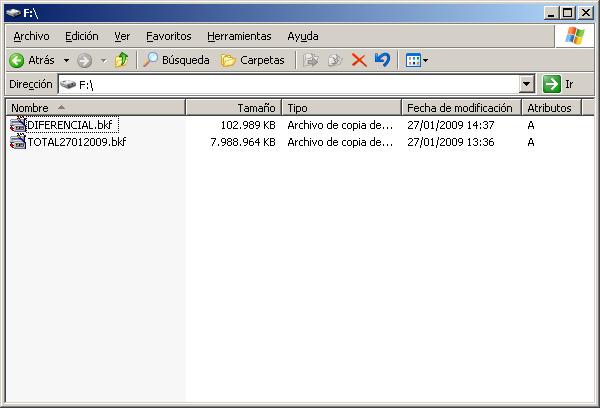Open the Búsqueda search panel

[x=176, y=60]
